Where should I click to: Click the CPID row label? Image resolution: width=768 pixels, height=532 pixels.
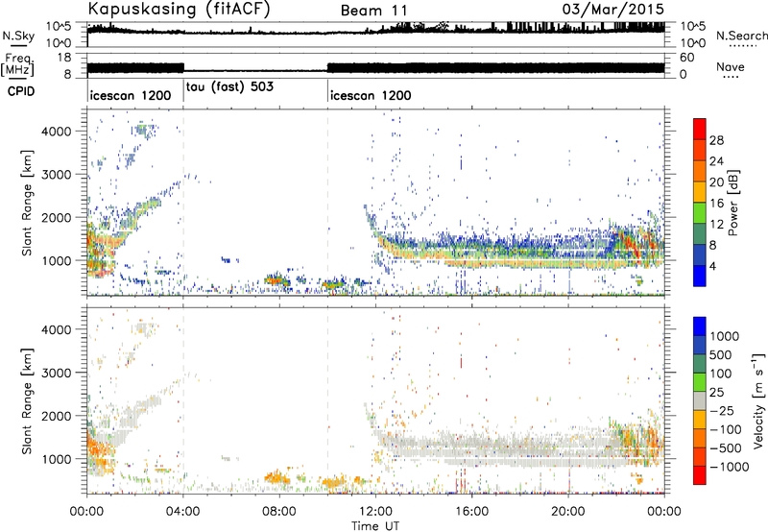pyautogui.click(x=21, y=91)
